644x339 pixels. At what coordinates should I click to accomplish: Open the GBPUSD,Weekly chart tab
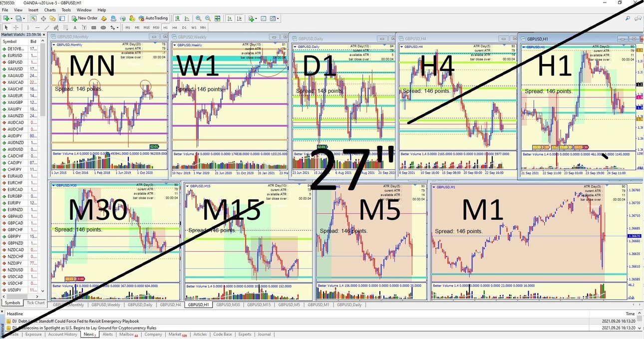[x=106, y=305]
